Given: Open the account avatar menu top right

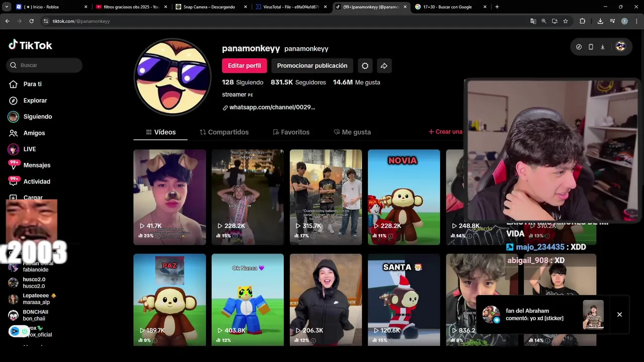Looking at the screenshot, I should point(620,46).
